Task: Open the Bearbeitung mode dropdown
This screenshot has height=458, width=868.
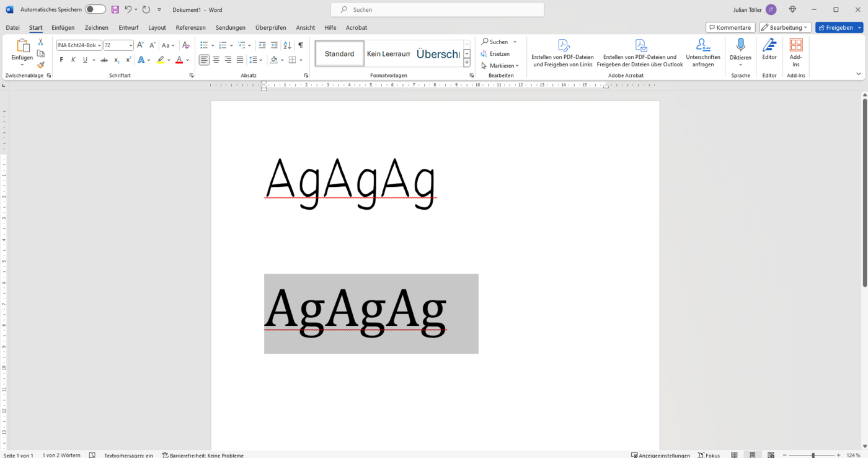Action: 785,27
